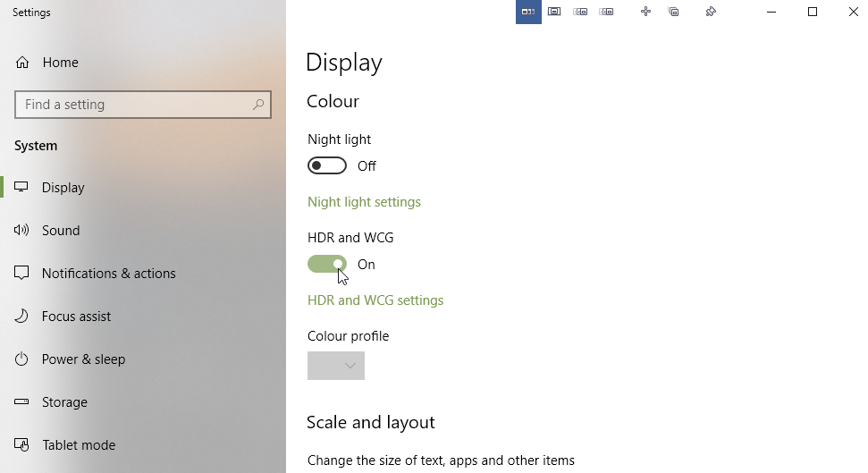This screenshot has height=473, width=868.
Task: Click the highlighted blue display layout icon
Action: click(528, 12)
